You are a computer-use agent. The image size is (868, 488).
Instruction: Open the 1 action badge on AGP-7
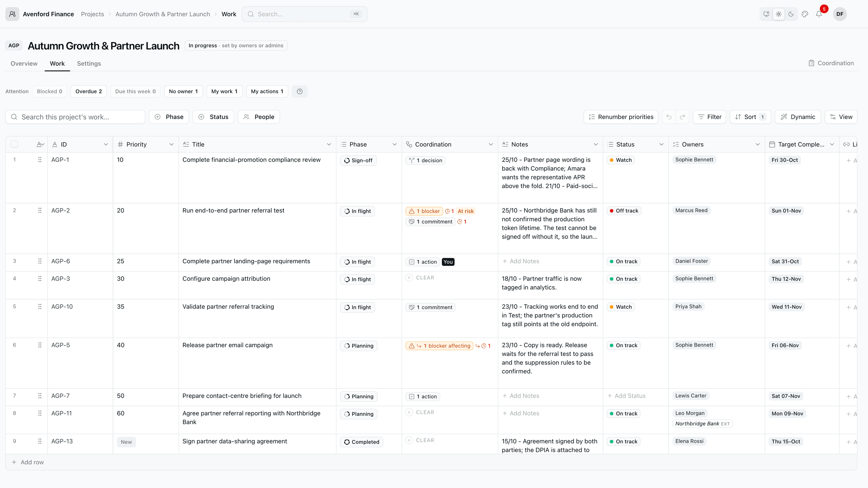pos(423,397)
